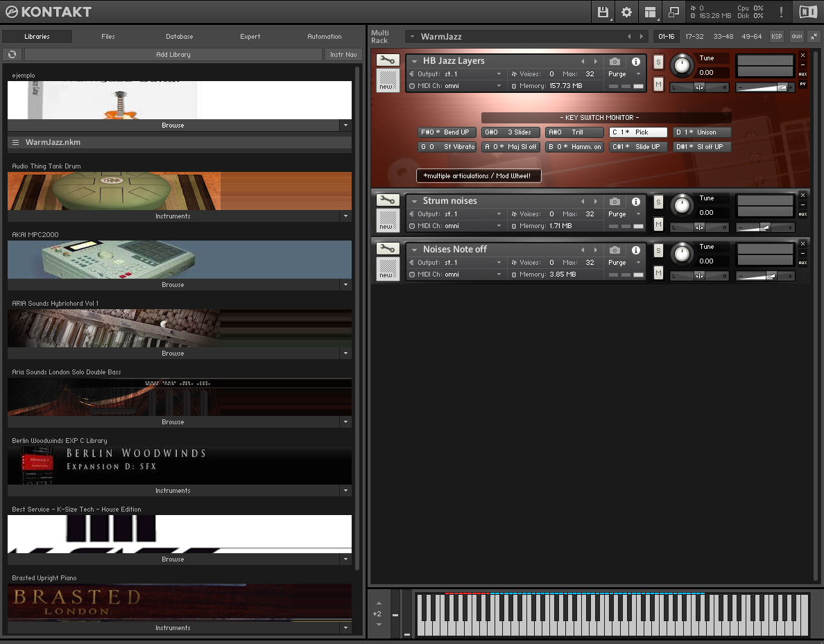Click Browse under ARIA Sounds Hybrichord
824x644 pixels.
[x=173, y=354]
